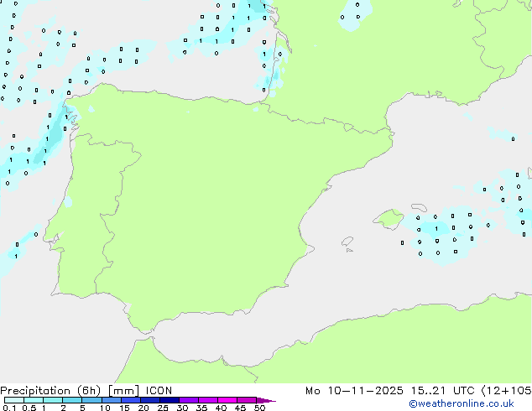The width and height of the screenshot is (532, 411).
Task: Select the 0.5–1 mm legend color swatch
Action: pyautogui.click(x=34, y=400)
